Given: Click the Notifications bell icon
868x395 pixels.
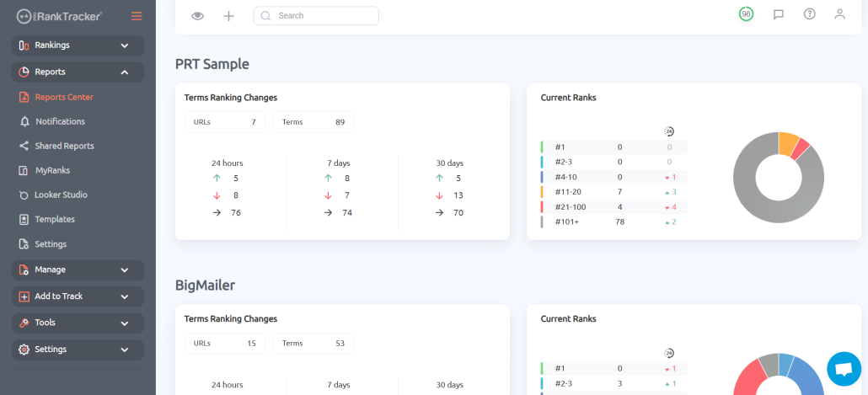Looking at the screenshot, I should (x=24, y=122).
